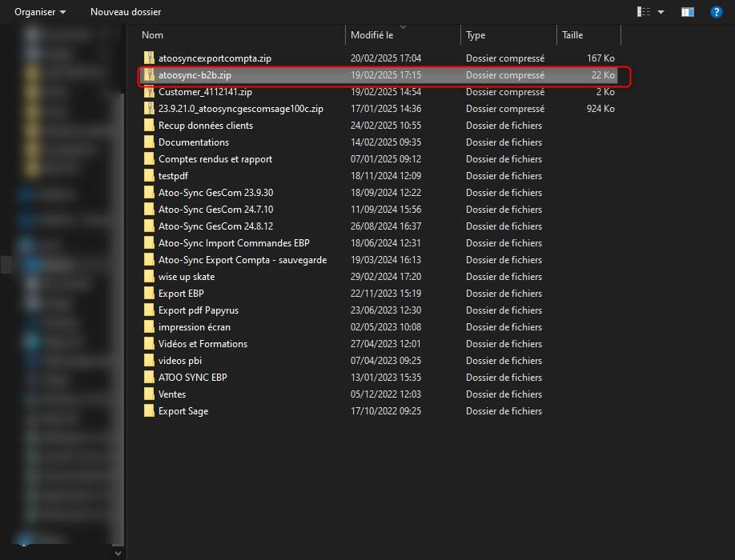Click the folder name Vidéos et Formations
Screen dimensions: 735x560
click(x=203, y=344)
